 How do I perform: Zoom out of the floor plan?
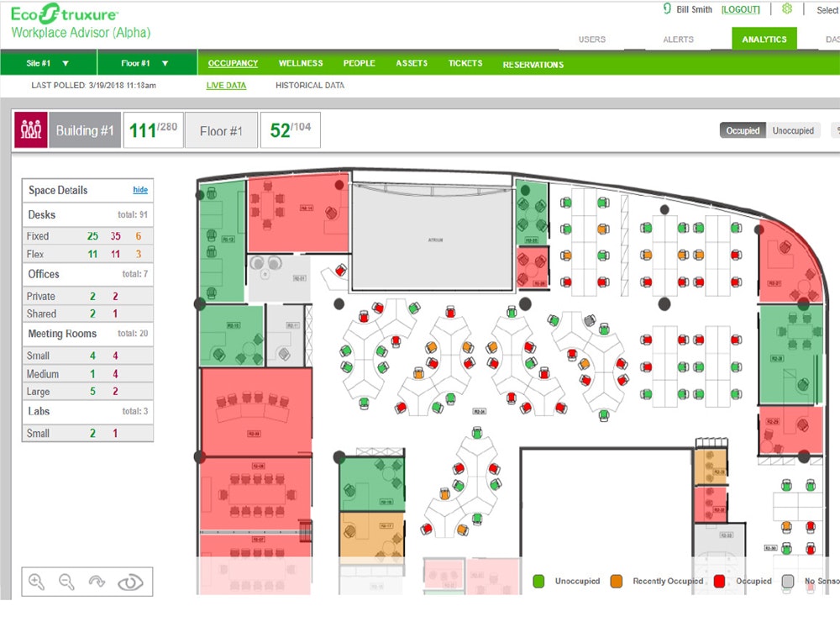[x=67, y=581]
